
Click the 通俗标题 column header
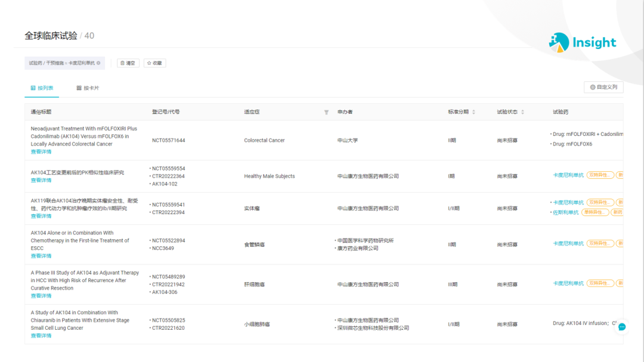click(x=41, y=112)
